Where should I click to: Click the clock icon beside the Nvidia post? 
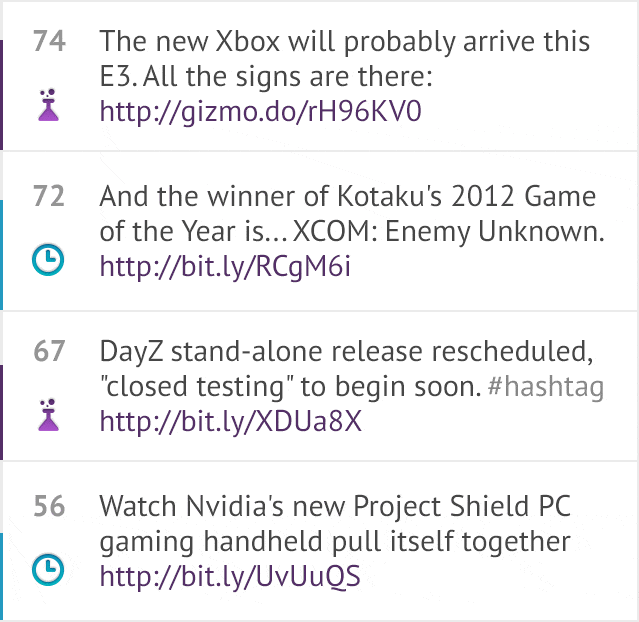(x=48, y=569)
